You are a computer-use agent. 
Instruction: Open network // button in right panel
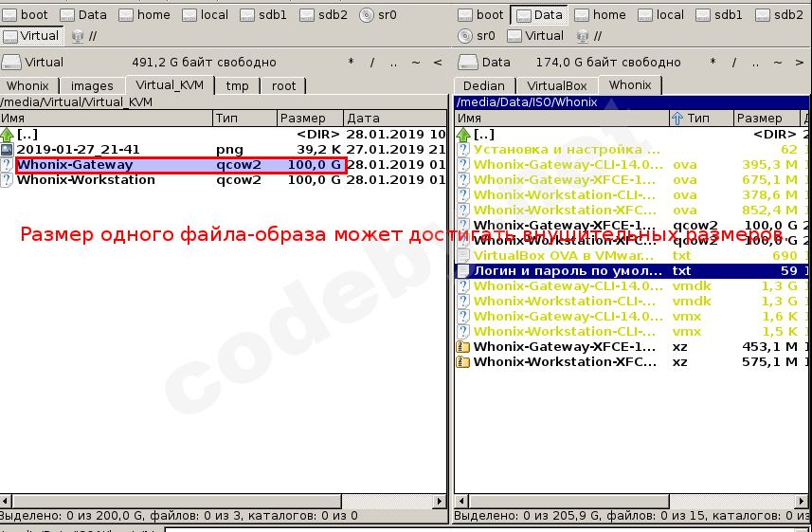coord(590,36)
